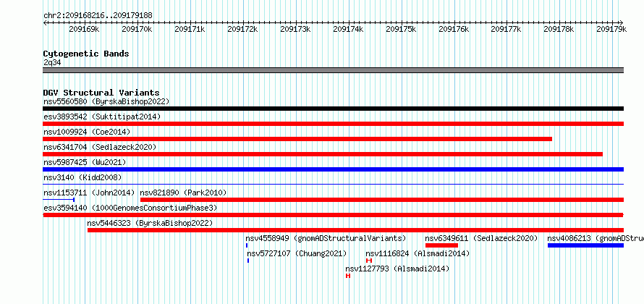The image size is (644, 304).
Task: Select the red esv3594140 variant bar
Action: coord(333,215)
